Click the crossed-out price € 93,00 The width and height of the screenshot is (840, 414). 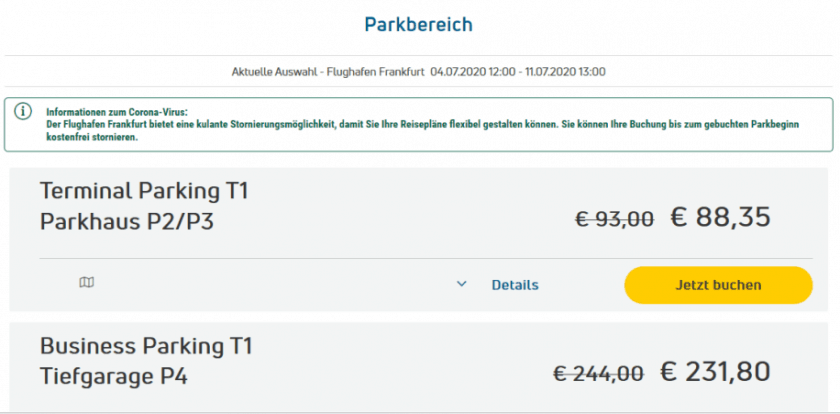pos(614,218)
